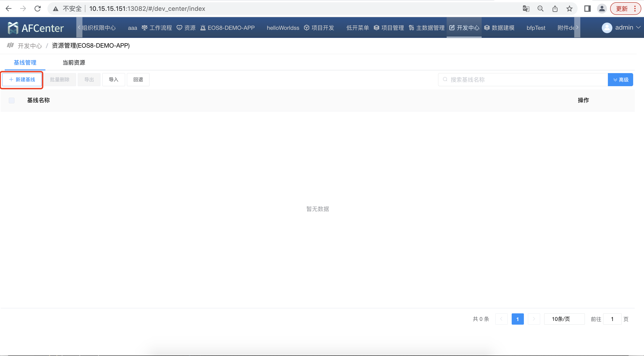Click the browser reload icon

37,9
